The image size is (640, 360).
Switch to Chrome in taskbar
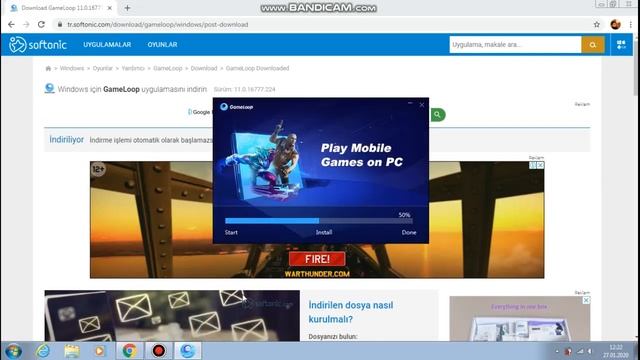129,351
